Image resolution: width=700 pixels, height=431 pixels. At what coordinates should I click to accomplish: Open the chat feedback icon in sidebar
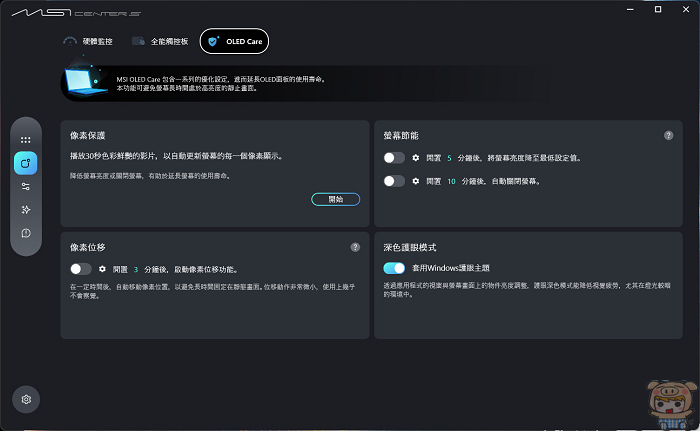click(x=26, y=233)
